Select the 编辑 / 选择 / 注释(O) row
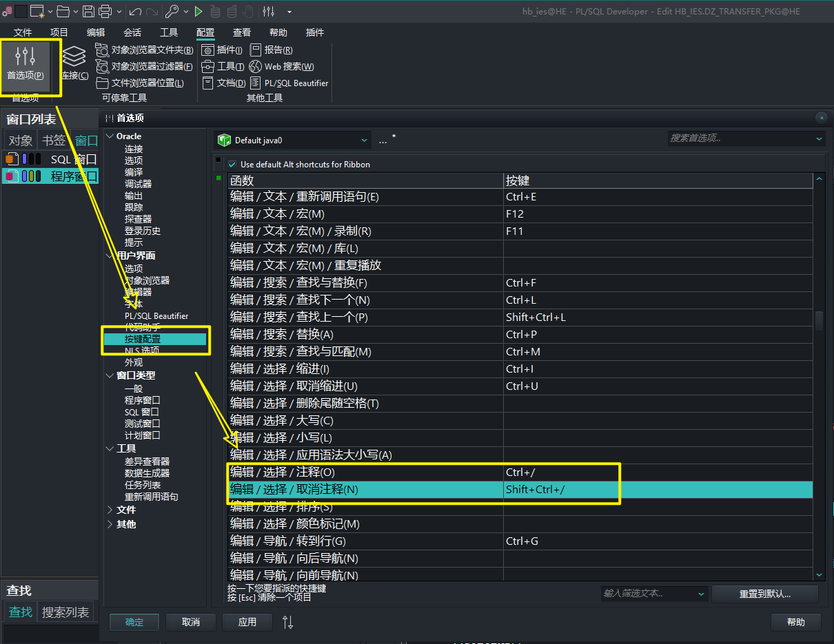834x644 pixels. (x=520, y=472)
